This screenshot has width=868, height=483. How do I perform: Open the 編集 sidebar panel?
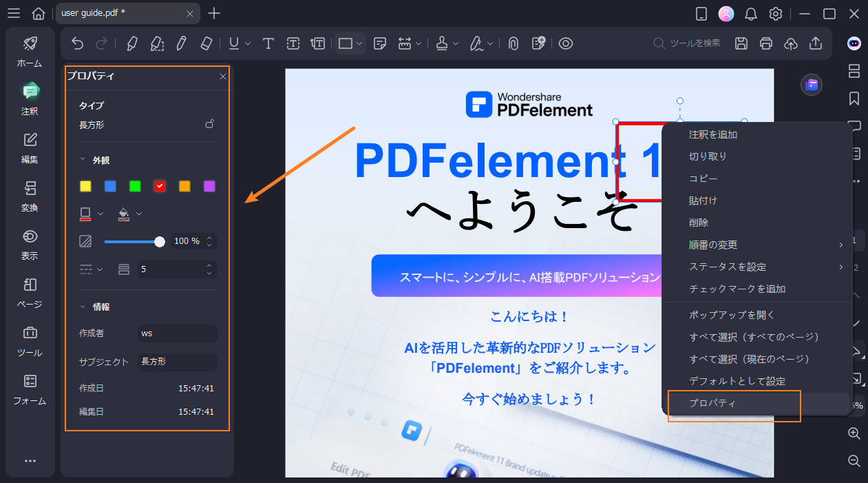pyautogui.click(x=30, y=147)
